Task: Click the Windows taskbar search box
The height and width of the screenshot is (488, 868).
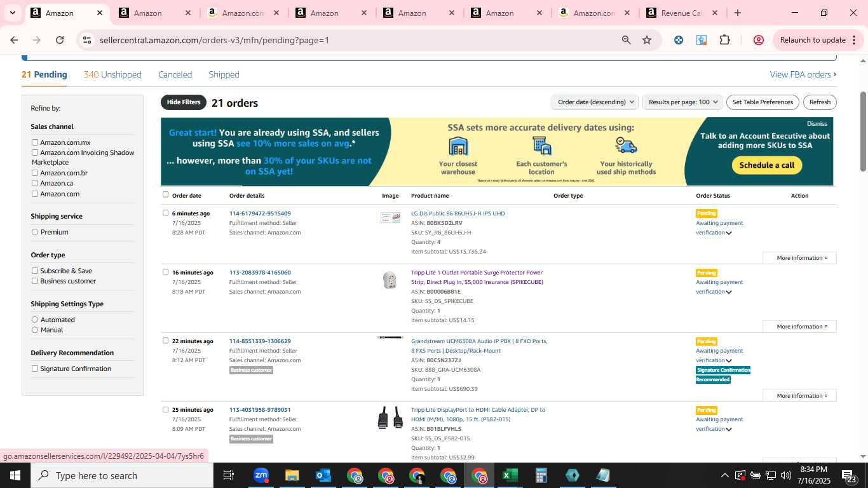Action: pyautogui.click(x=122, y=475)
